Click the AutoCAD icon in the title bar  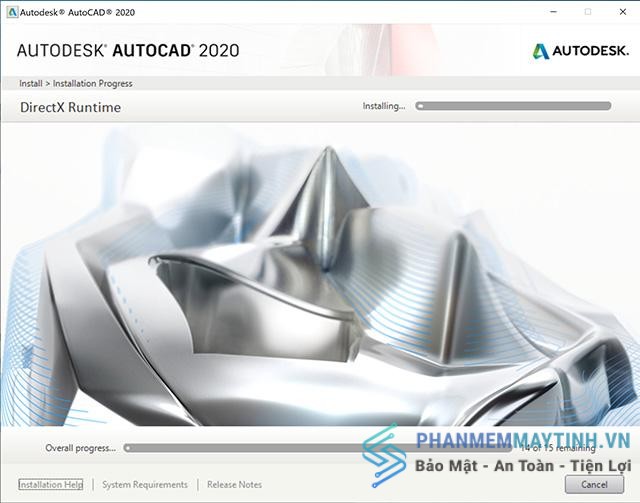[12, 12]
